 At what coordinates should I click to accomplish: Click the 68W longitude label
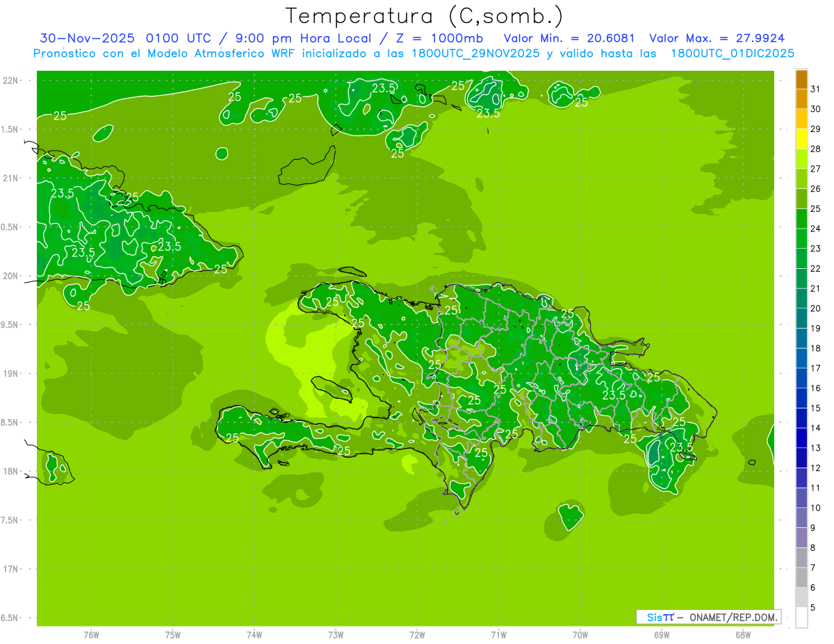tap(743, 635)
